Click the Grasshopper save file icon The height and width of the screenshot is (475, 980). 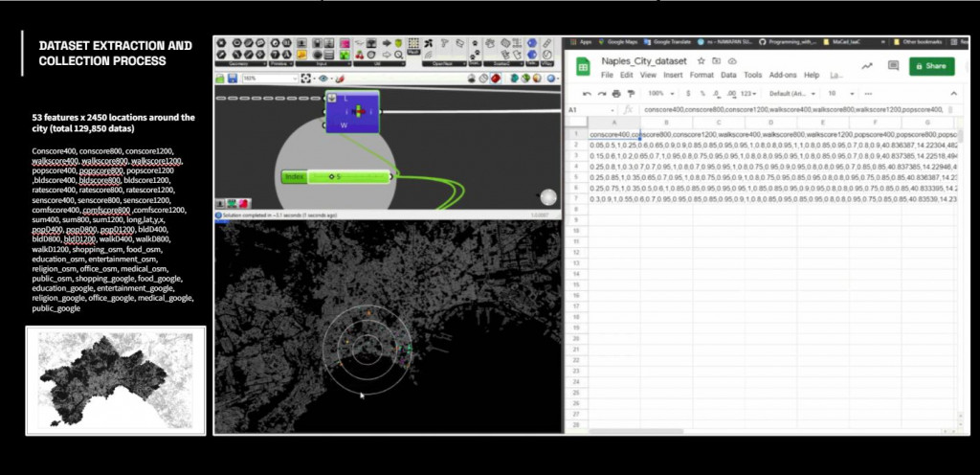(234, 79)
